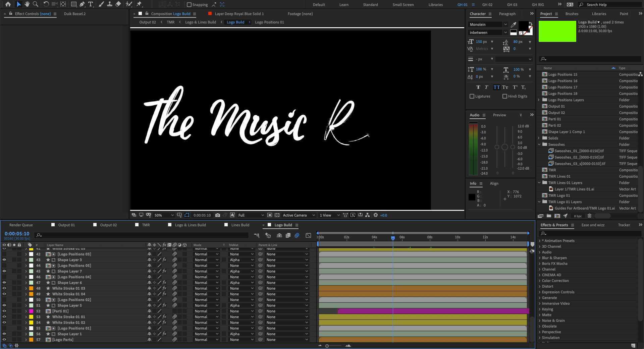Select the Type tool
The image size is (644, 349).
click(x=91, y=4)
